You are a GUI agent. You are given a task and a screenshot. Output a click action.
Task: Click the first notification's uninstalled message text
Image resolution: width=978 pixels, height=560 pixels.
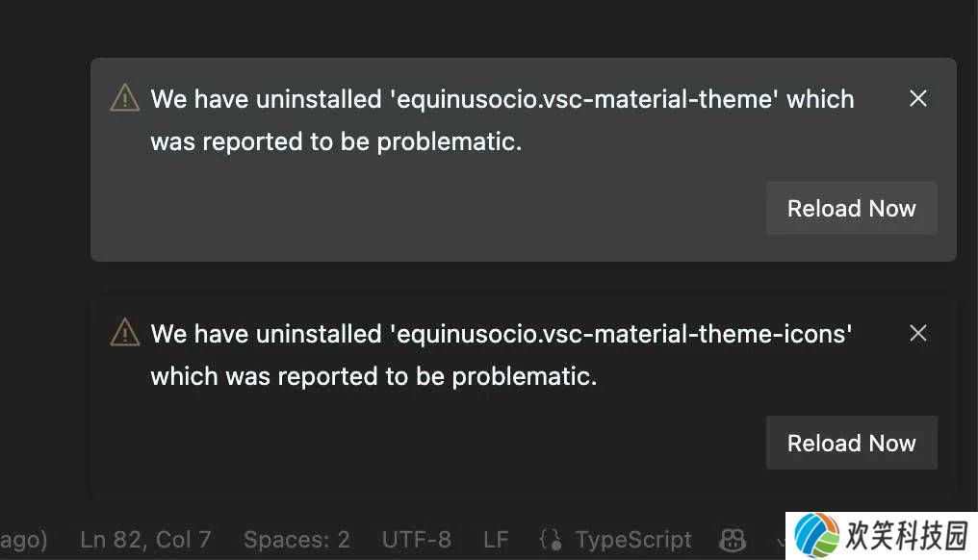coord(502,119)
